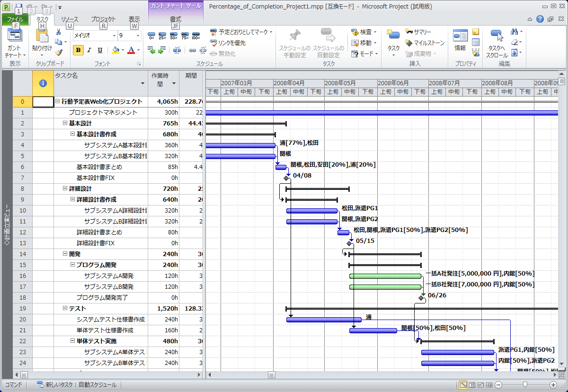Set task to 100% complete

tap(195, 36)
